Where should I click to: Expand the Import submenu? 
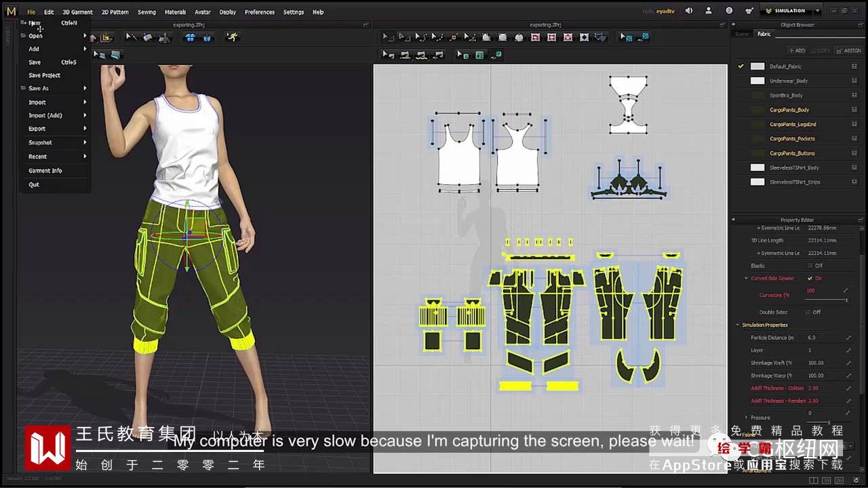[x=85, y=102]
